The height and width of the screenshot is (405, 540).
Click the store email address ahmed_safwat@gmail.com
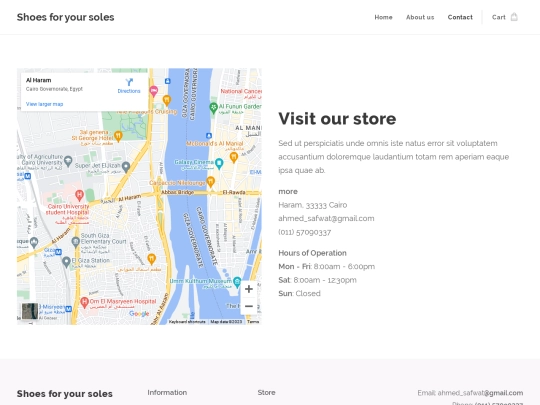pos(326,218)
